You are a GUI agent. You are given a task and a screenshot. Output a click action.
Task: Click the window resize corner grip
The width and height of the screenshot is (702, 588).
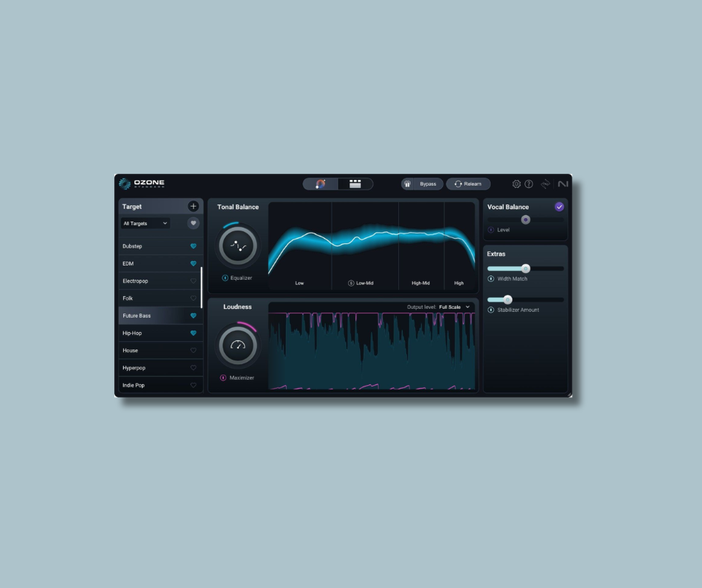[570, 395]
